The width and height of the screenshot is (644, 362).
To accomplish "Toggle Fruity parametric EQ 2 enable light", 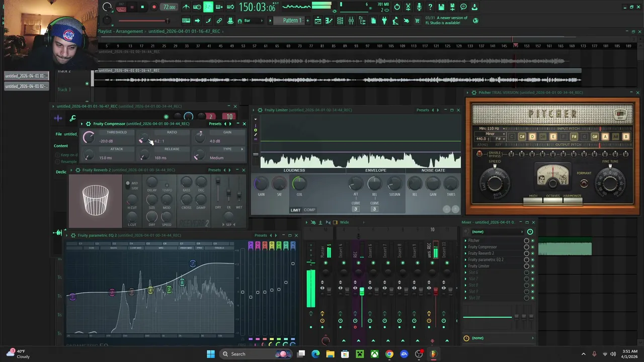I will [532, 260].
